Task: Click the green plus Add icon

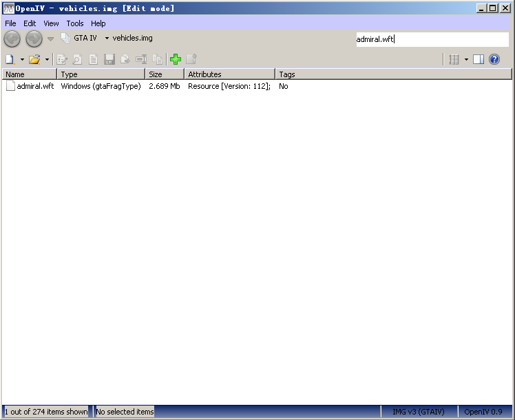Action: [176, 59]
